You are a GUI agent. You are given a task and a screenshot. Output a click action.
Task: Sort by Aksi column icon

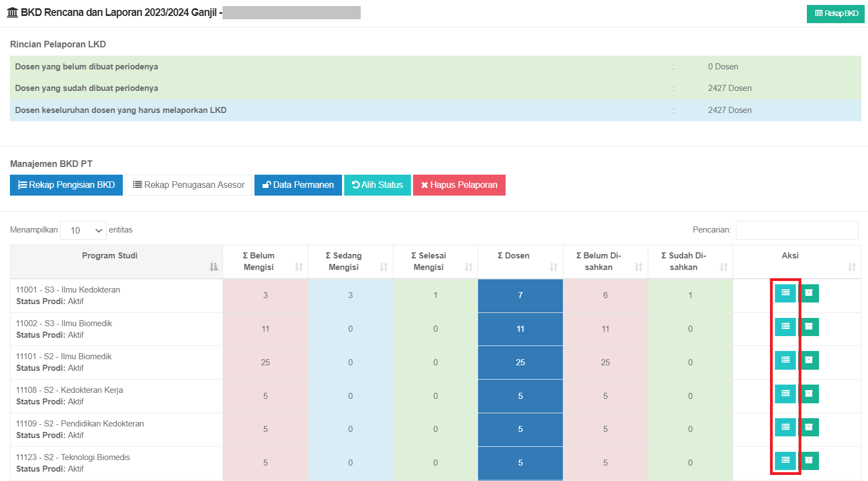pos(851,267)
